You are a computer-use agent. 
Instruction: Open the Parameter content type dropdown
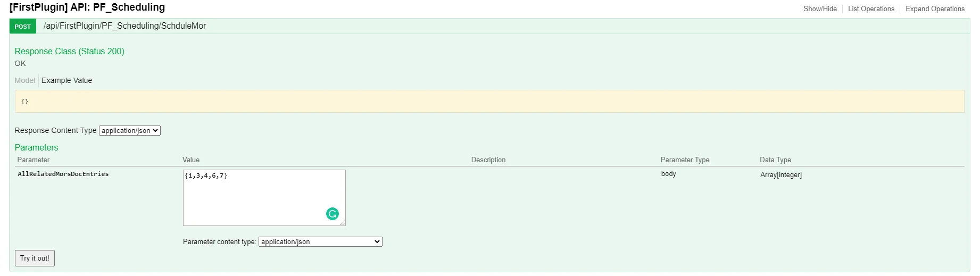coord(320,242)
